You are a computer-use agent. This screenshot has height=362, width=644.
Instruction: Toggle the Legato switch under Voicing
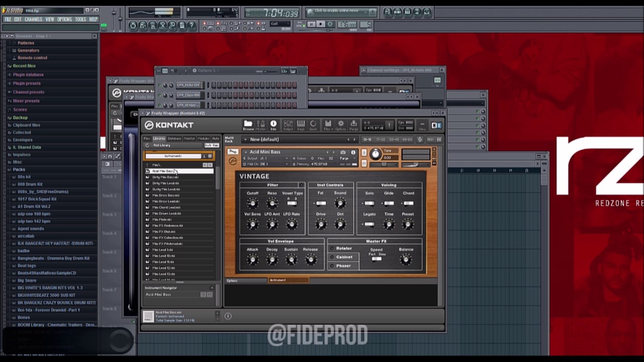[x=369, y=224]
